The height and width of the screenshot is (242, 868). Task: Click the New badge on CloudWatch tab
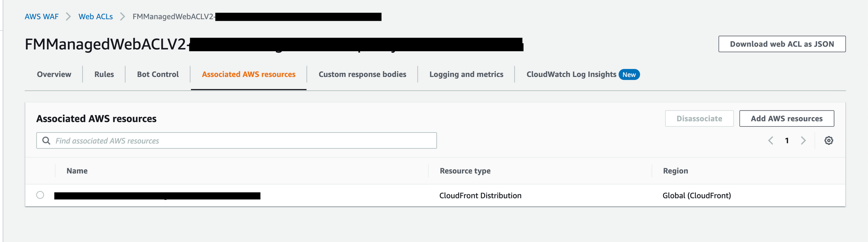(629, 75)
